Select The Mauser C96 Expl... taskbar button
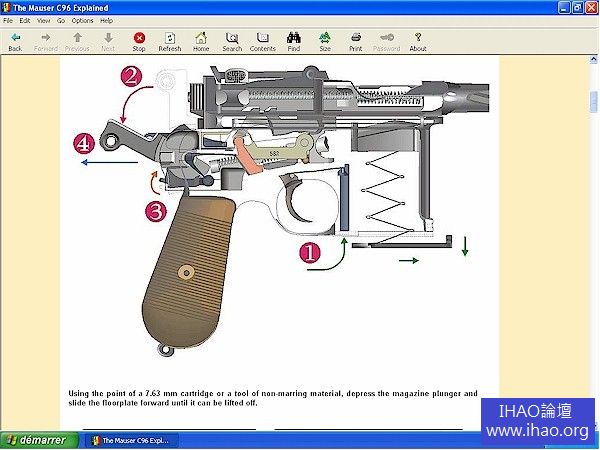This screenshot has width=600, height=450. tap(131, 440)
